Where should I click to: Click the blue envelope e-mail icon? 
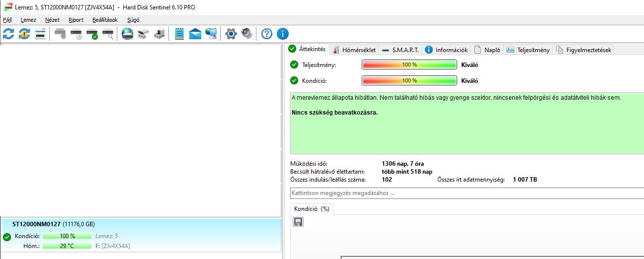pyautogui.click(x=195, y=34)
